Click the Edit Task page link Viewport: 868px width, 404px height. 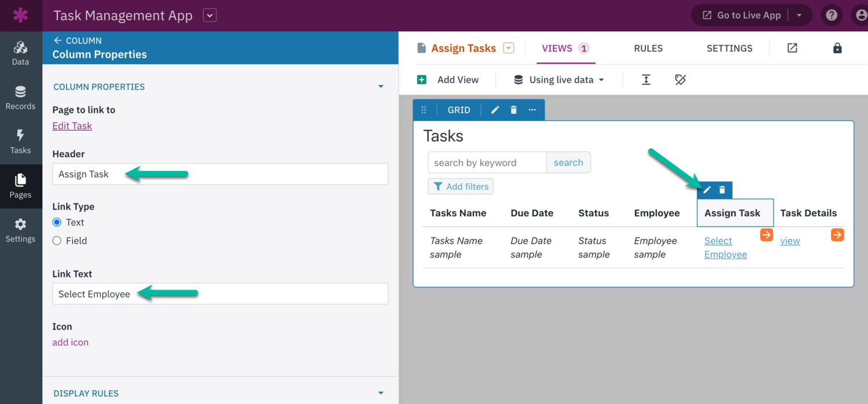72,126
